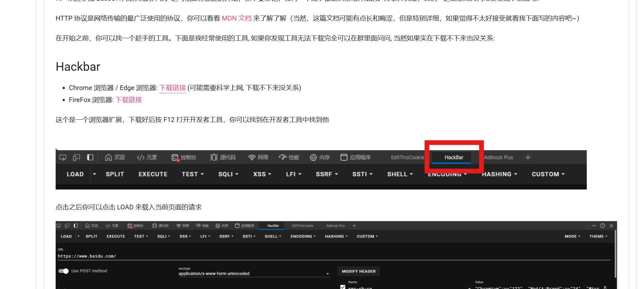Expand the enctype dropdown

coord(328,274)
